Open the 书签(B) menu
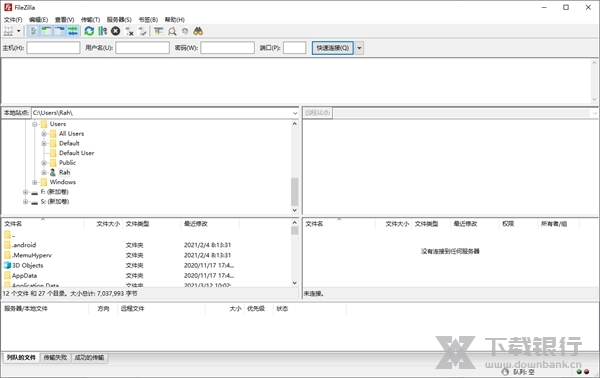 pos(148,20)
